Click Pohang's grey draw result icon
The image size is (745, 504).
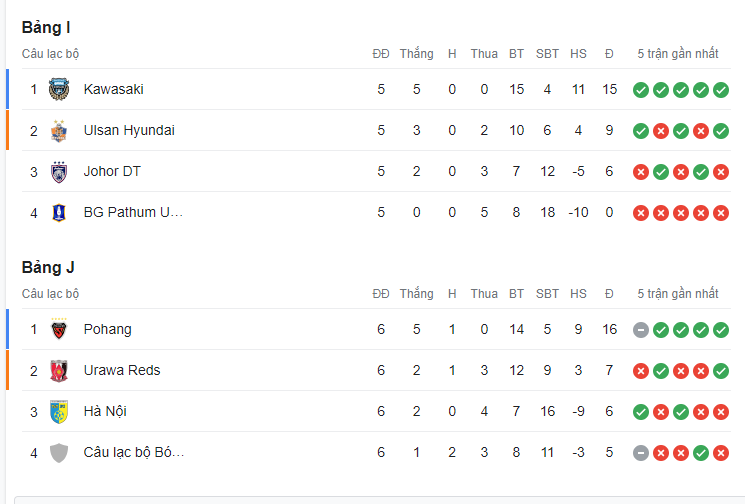coord(641,330)
